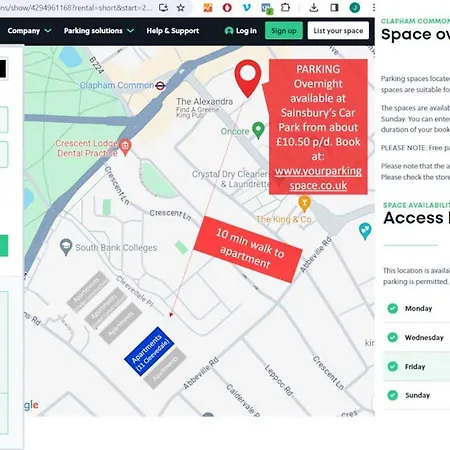Click the green Sign up button
This screenshot has width=450, height=450.
click(284, 31)
